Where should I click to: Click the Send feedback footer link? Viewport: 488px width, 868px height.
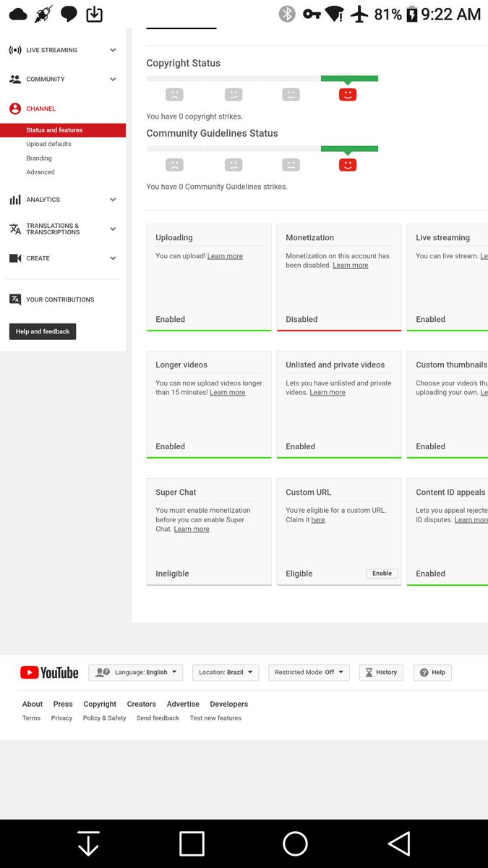158,718
